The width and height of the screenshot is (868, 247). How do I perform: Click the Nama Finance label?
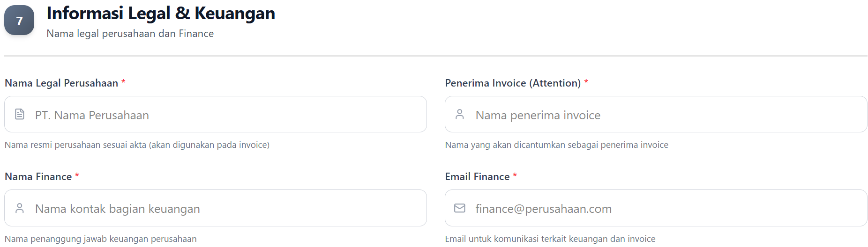click(38, 177)
